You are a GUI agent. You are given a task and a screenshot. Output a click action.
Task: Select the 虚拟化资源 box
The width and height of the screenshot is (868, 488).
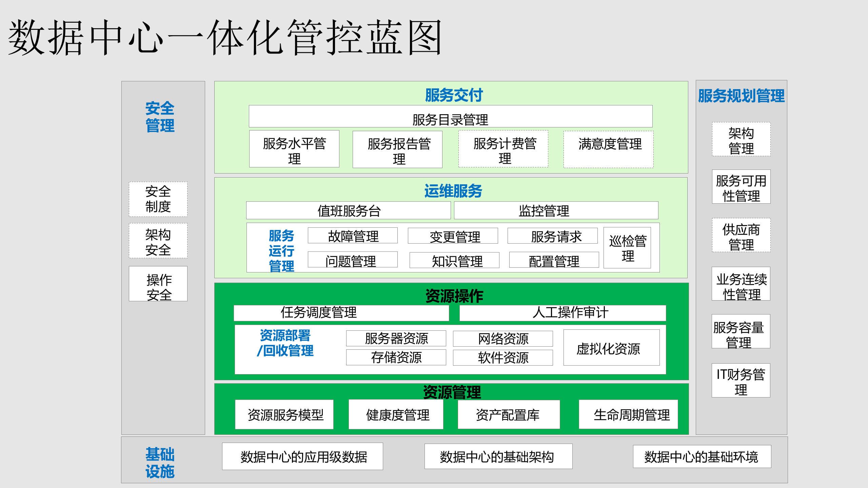click(x=610, y=347)
